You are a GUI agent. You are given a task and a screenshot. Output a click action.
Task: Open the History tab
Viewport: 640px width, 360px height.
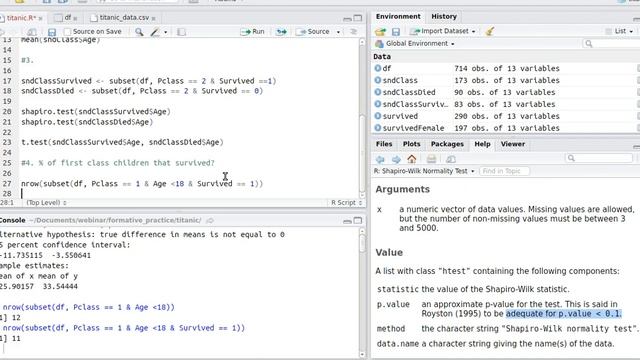(x=444, y=16)
